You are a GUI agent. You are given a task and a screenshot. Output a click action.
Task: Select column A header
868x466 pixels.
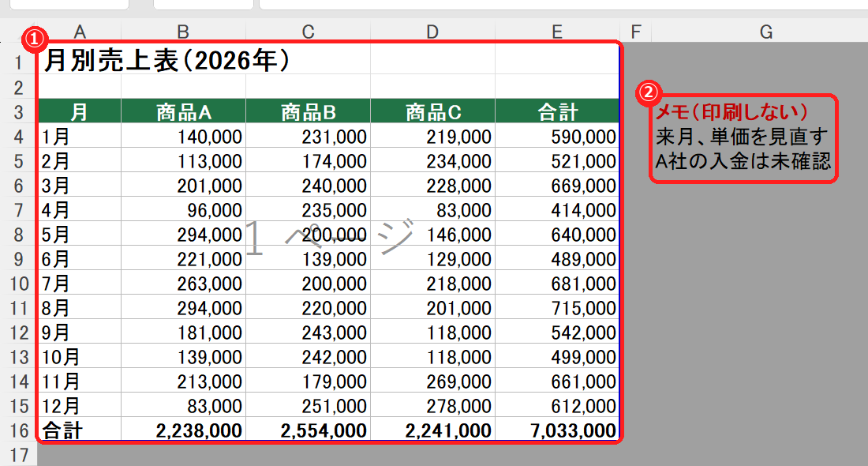[x=79, y=32]
